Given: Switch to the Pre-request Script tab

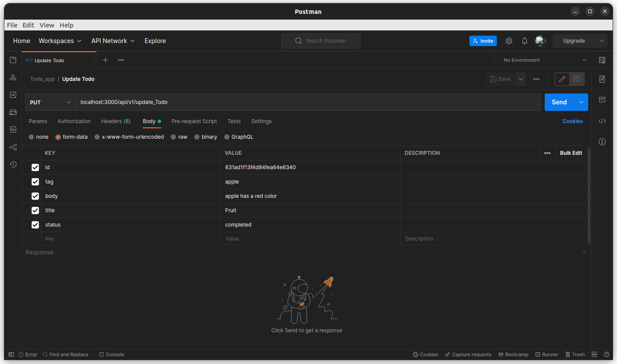Looking at the screenshot, I should [x=194, y=121].
